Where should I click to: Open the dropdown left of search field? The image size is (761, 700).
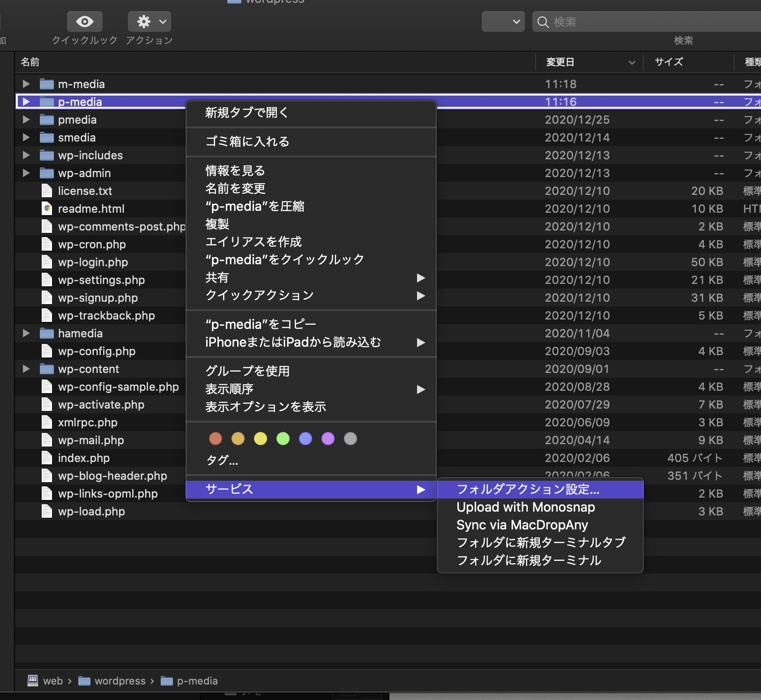tap(503, 22)
